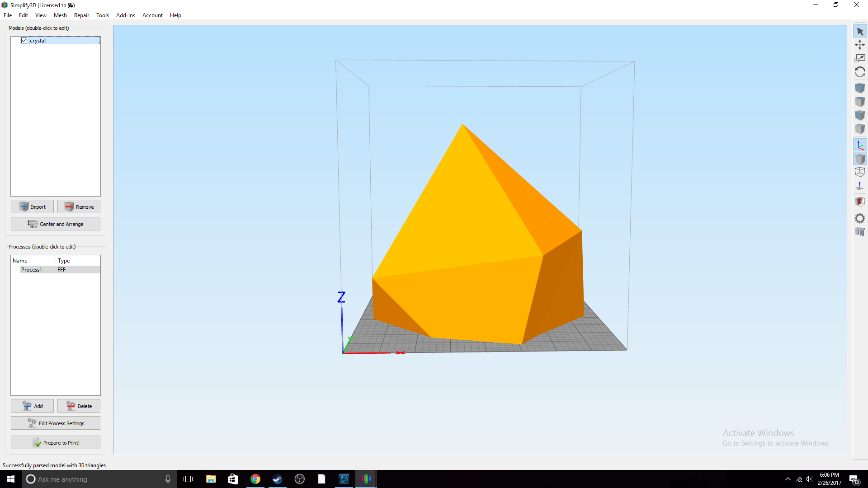Open the Account menu

[152, 15]
